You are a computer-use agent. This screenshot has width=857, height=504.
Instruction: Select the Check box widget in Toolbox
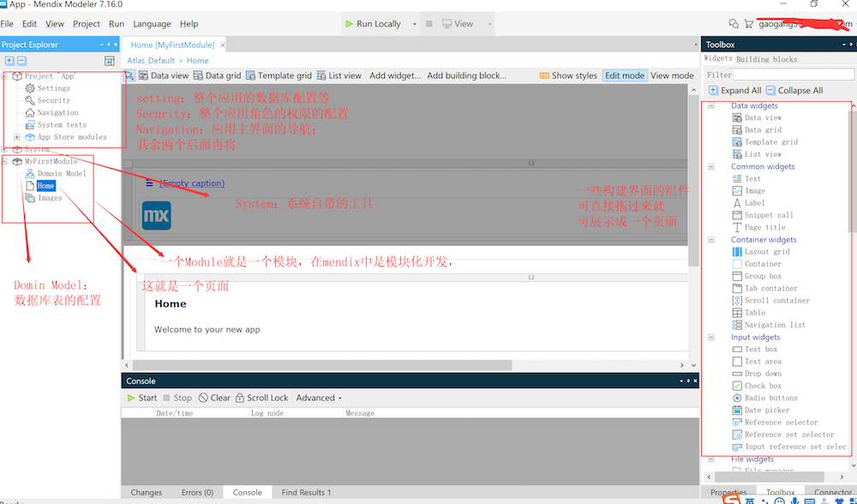tap(757, 386)
